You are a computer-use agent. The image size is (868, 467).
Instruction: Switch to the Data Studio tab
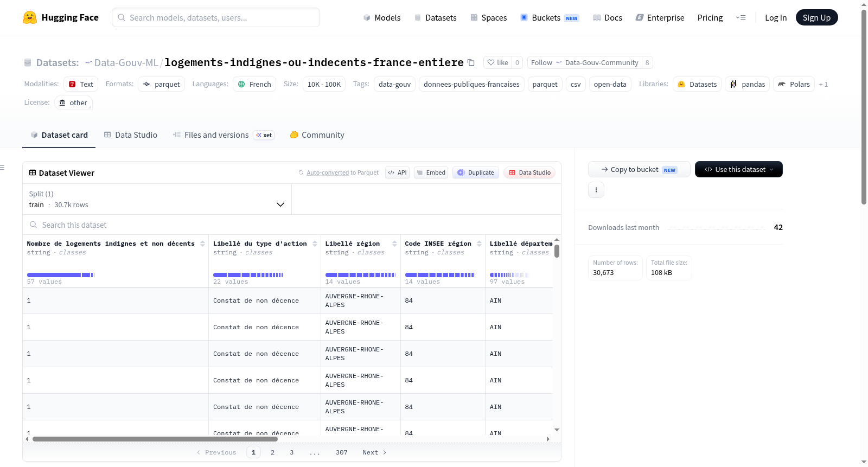point(131,135)
